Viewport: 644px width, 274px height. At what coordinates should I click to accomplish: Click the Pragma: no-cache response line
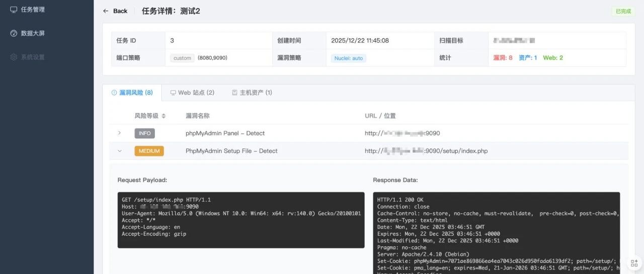pyautogui.click(x=402, y=248)
